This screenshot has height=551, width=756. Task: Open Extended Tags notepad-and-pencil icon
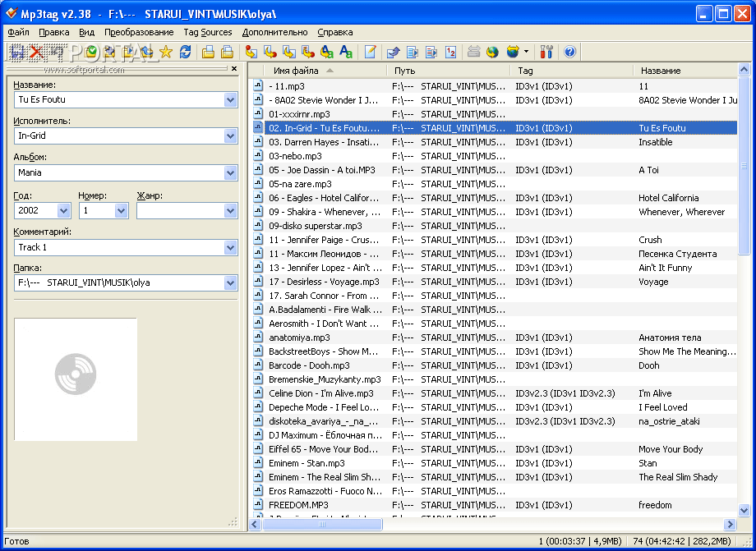[x=370, y=52]
